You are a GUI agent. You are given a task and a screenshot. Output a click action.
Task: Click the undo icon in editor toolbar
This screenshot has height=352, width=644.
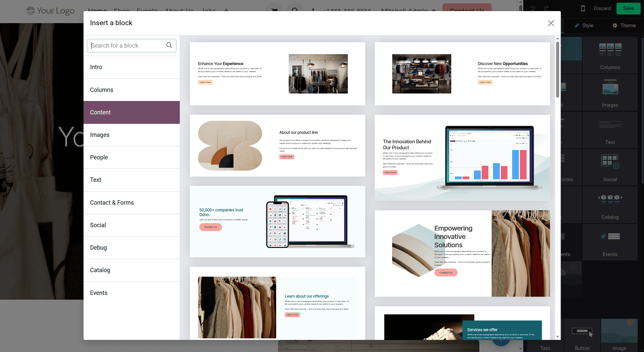533,8
